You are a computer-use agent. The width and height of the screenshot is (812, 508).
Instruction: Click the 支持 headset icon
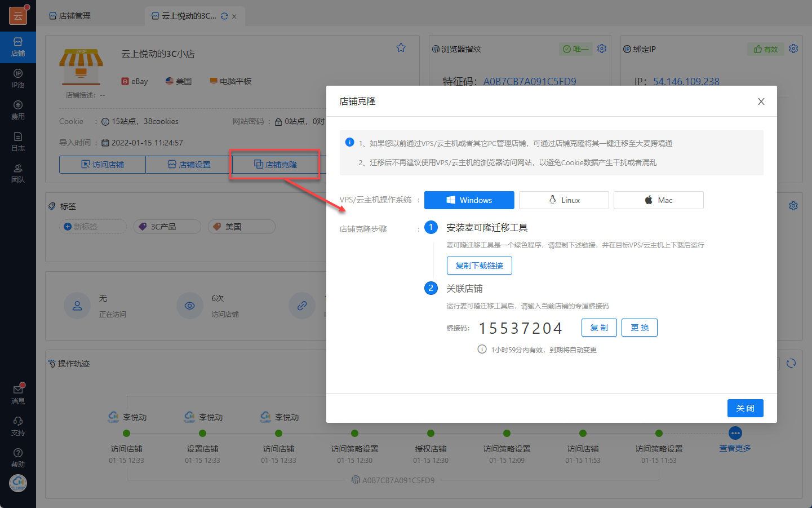click(x=18, y=426)
